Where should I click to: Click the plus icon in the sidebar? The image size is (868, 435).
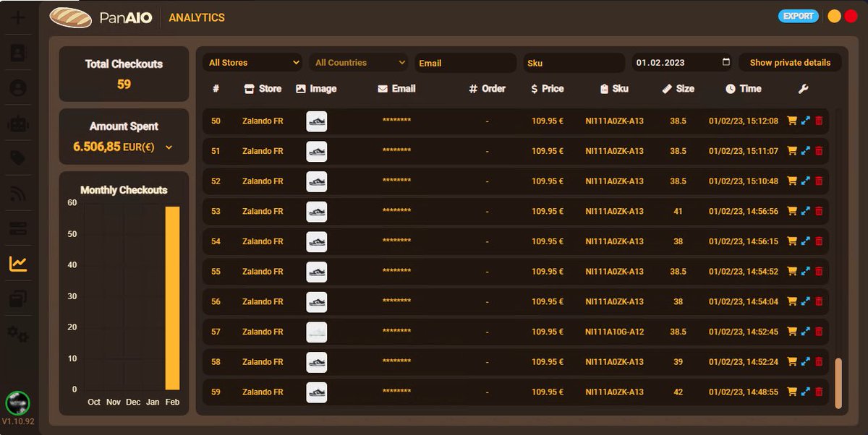click(18, 18)
